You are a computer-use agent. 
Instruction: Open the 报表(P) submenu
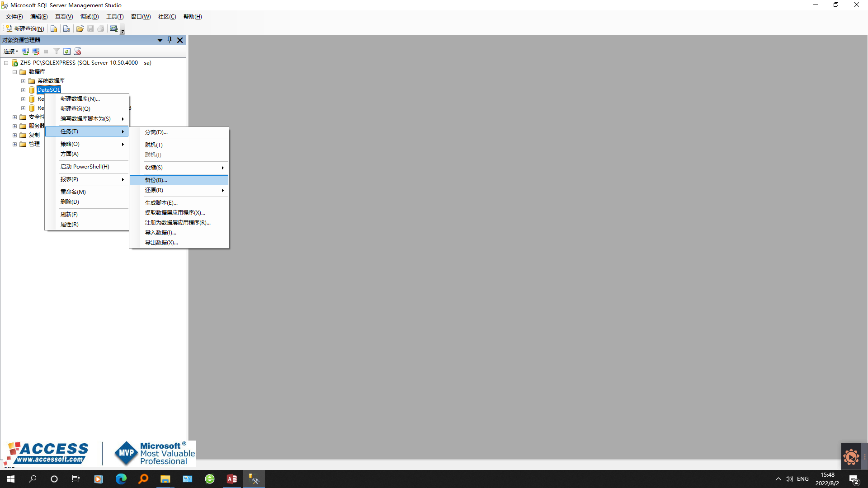coord(87,179)
